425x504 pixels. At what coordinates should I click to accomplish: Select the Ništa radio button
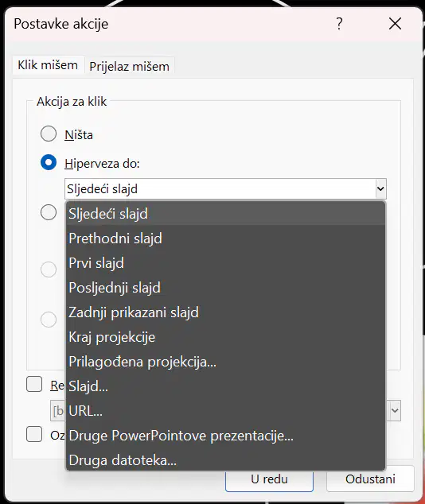(49, 134)
